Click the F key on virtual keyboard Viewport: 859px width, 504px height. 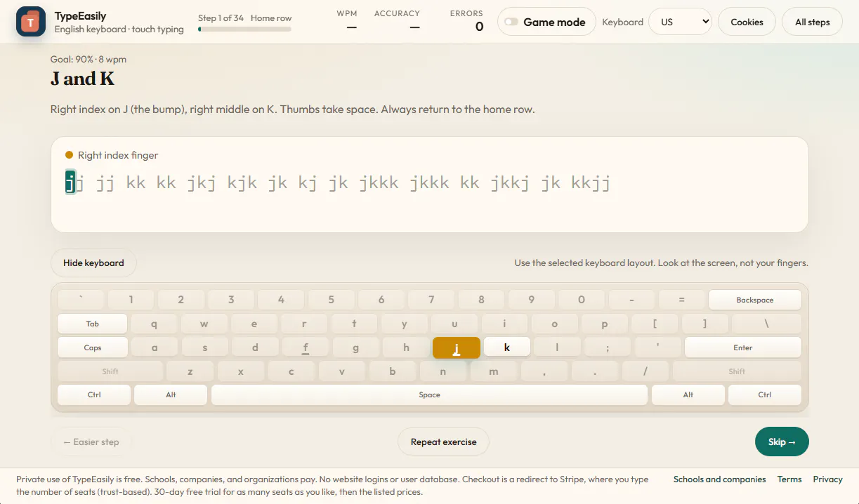tap(306, 347)
